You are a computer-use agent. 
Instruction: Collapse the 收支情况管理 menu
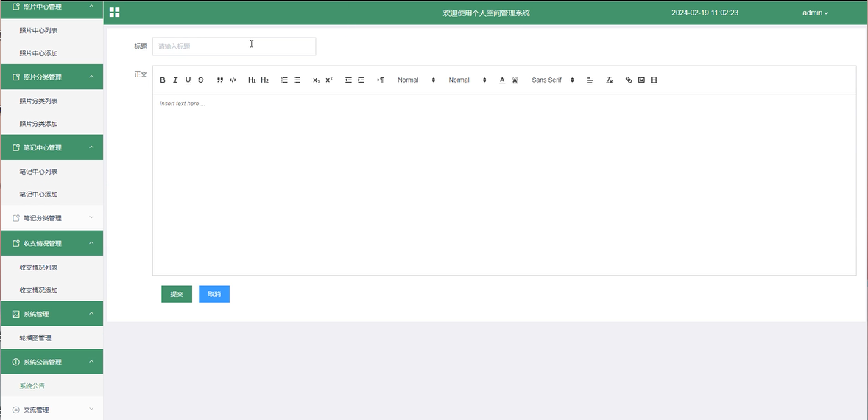(52, 243)
